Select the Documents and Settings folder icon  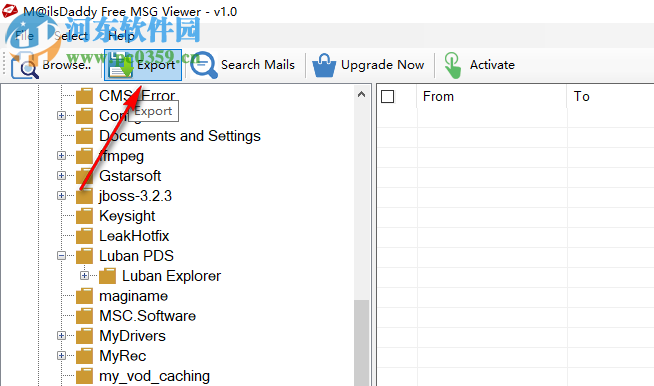click(85, 136)
